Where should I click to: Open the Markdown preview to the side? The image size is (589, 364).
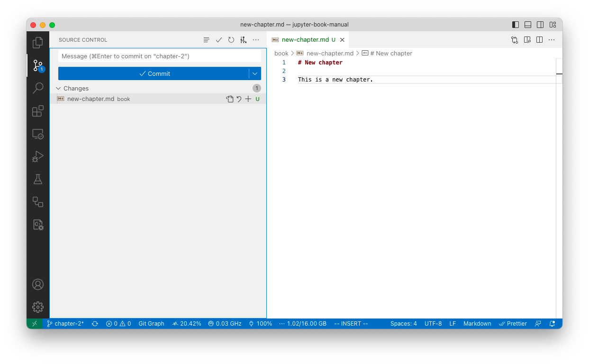click(x=527, y=40)
